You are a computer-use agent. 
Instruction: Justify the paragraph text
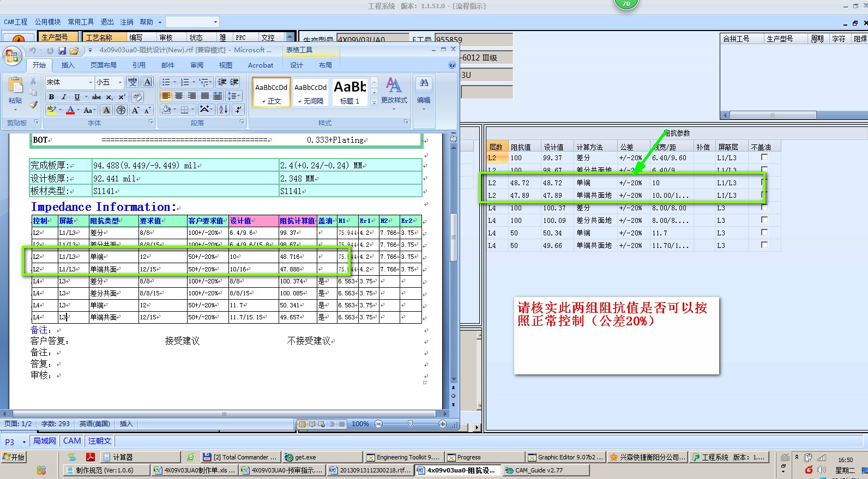(x=205, y=96)
